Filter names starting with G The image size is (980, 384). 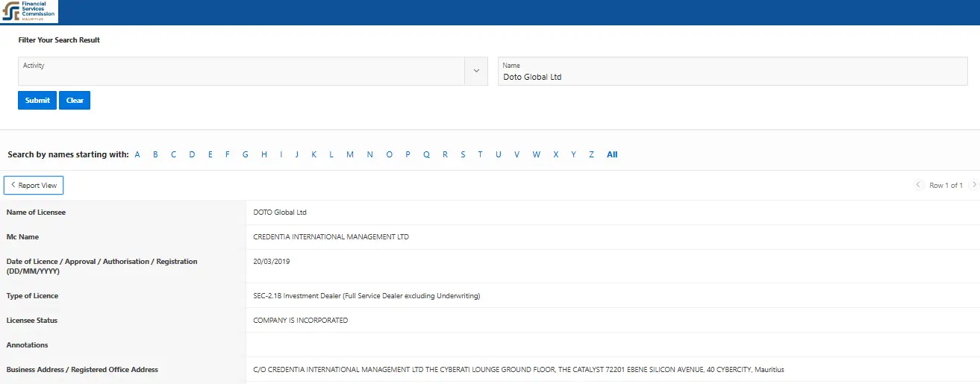(x=245, y=154)
